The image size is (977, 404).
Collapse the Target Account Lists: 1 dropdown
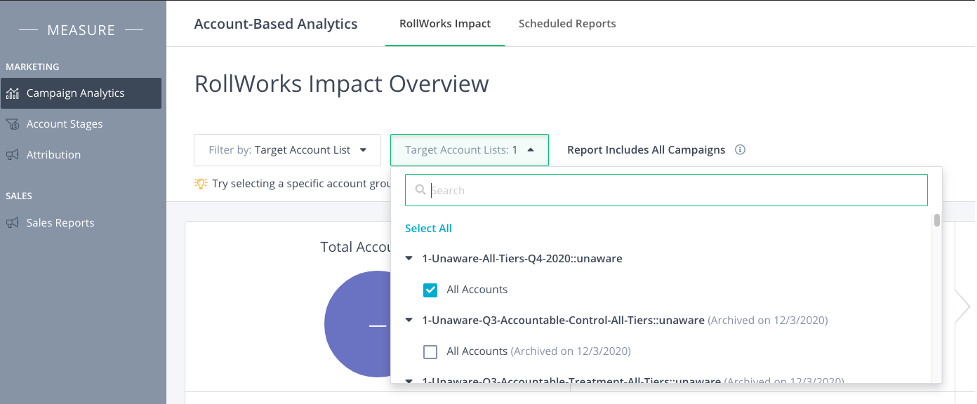pyautogui.click(x=469, y=150)
